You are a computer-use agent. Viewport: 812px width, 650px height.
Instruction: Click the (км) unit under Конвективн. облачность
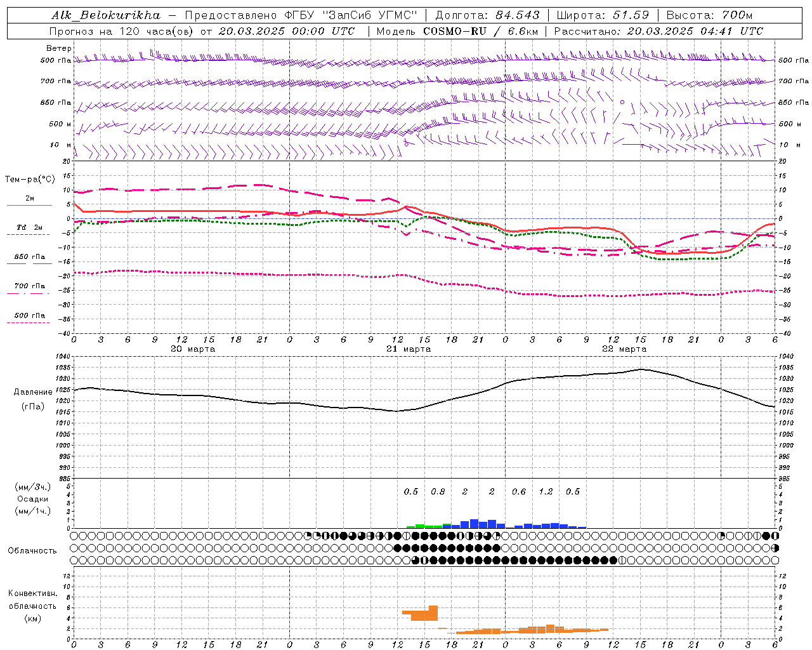[32, 618]
